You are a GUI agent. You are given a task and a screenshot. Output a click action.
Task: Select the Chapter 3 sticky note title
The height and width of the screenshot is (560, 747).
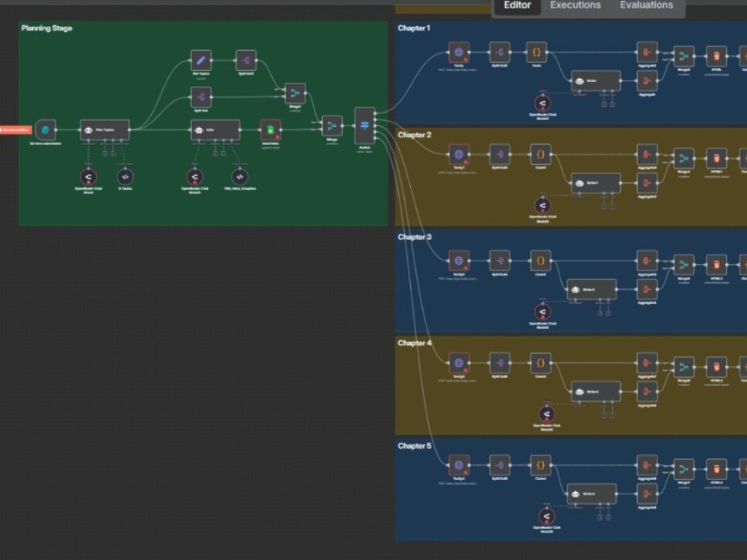pos(415,237)
